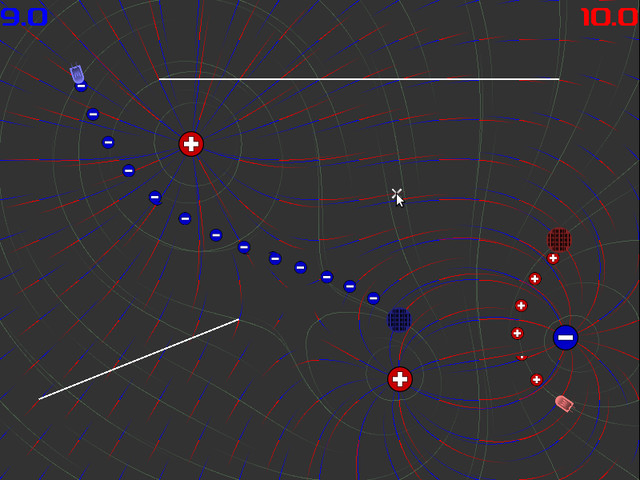Click the red gridded sphere

coord(559,239)
